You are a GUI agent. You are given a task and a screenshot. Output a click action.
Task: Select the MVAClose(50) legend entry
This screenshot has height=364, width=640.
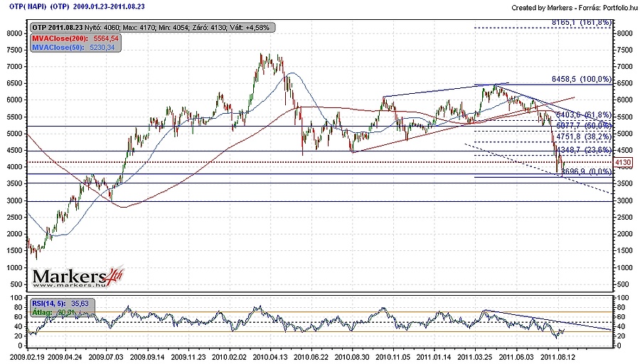72,47
